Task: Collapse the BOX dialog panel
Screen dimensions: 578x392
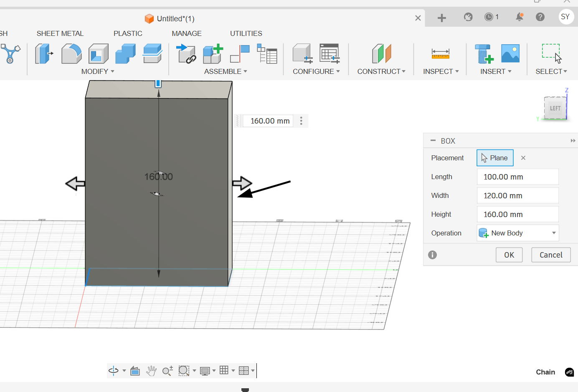Action: click(x=433, y=141)
